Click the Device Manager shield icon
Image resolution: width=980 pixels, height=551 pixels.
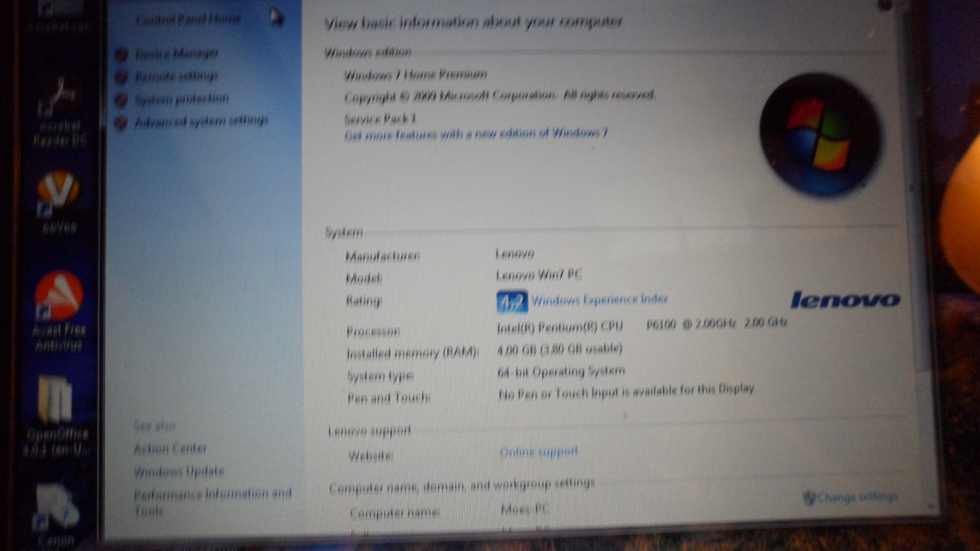click(x=122, y=54)
